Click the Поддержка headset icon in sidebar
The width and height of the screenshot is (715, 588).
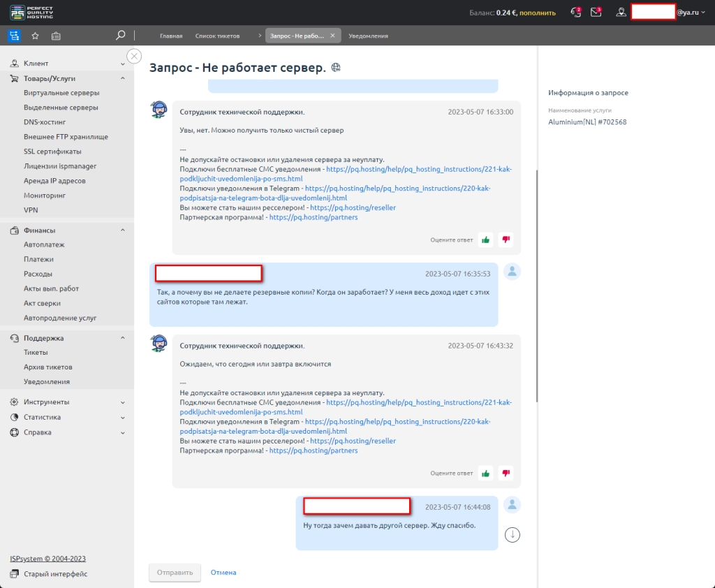[15, 338]
